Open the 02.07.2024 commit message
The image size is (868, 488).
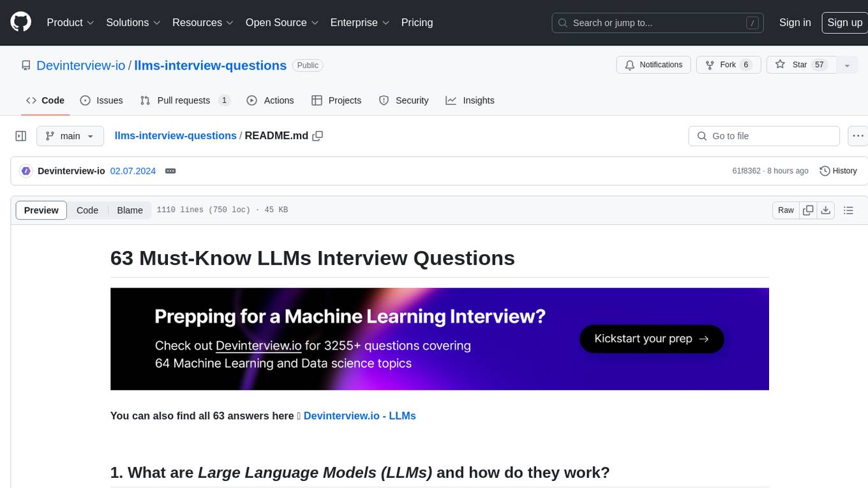click(133, 171)
